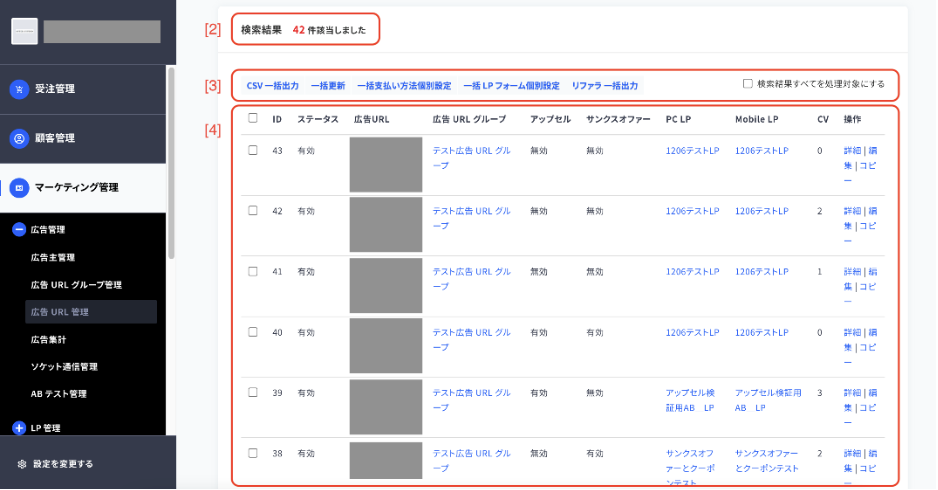This screenshot has width=938, height=490.
Task: Open PC LP 1206テストLP link in row 43
Action: pos(692,151)
